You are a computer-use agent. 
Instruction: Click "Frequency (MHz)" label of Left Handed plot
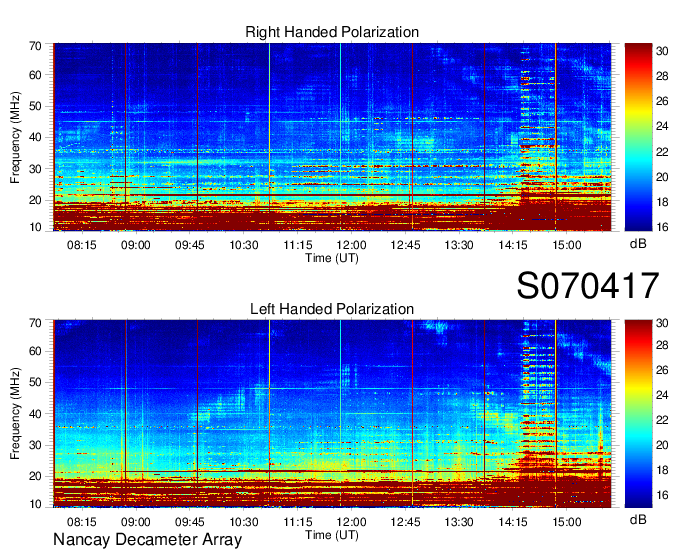15,414
